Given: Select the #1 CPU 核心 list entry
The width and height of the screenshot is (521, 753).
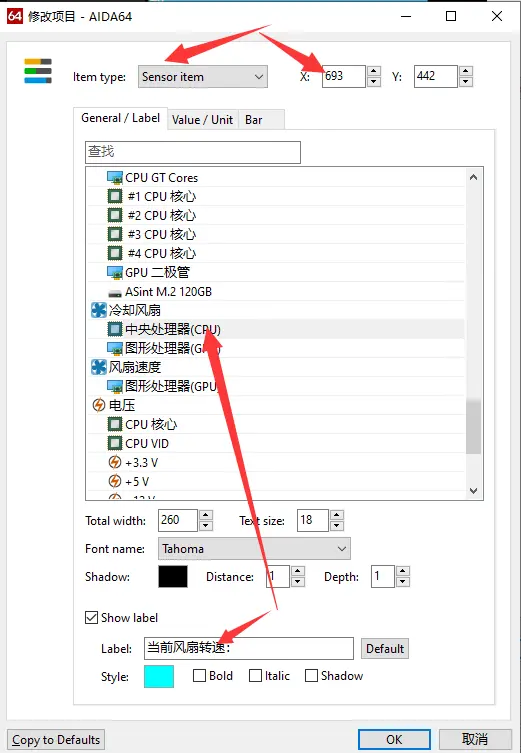Looking at the screenshot, I should 276,196.
